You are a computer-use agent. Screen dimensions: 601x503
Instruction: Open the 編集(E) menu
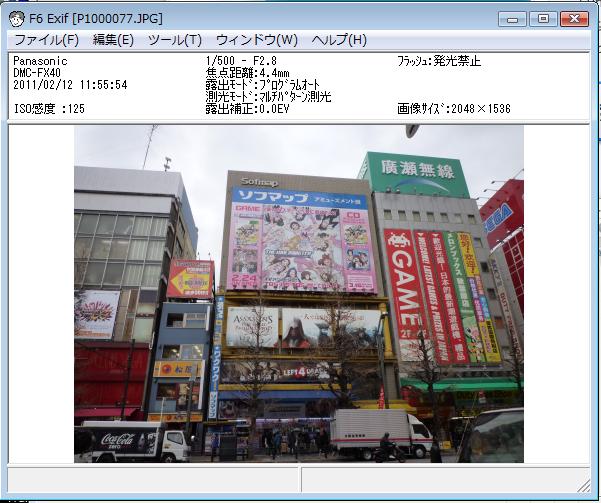coord(113,40)
